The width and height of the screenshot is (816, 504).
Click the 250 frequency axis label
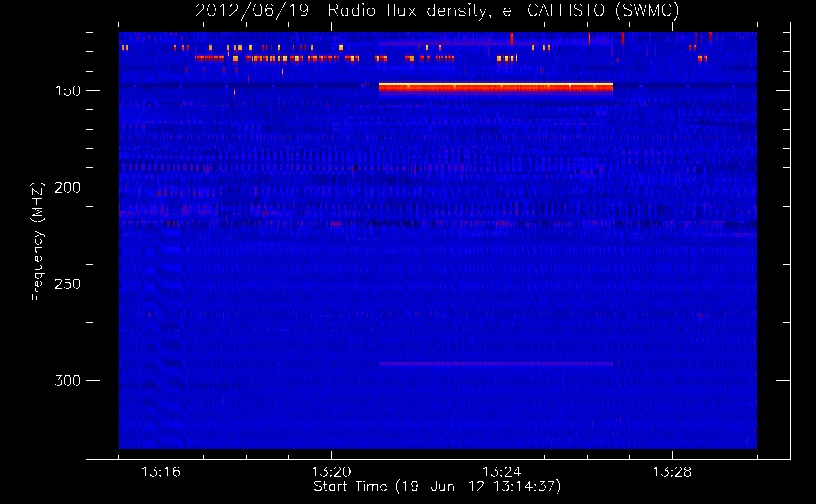coord(68,284)
